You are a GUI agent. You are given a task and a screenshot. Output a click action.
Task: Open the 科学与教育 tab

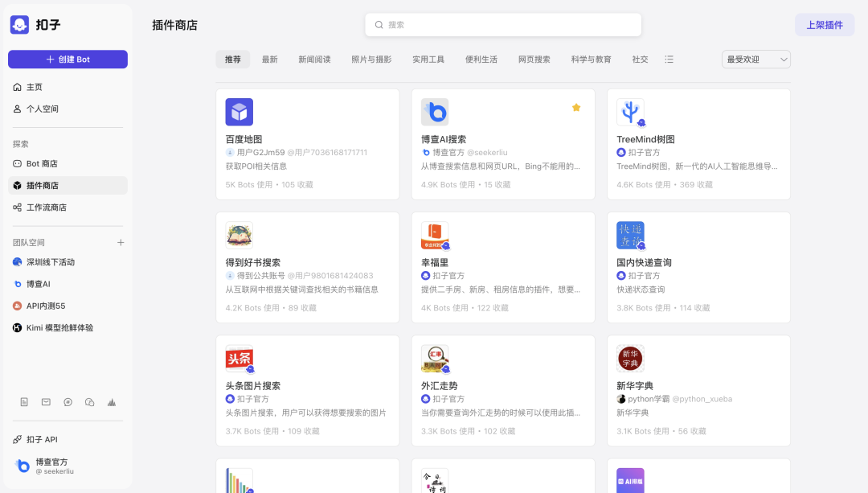pos(592,60)
